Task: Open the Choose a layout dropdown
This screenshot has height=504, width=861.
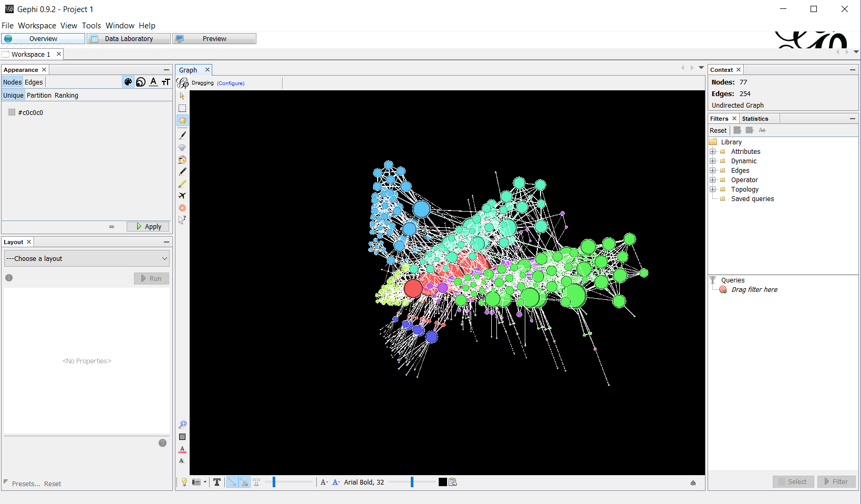Action: click(x=86, y=258)
